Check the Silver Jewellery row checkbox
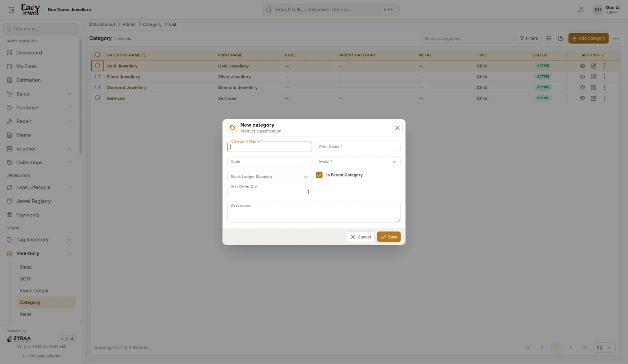 pyautogui.click(x=98, y=76)
